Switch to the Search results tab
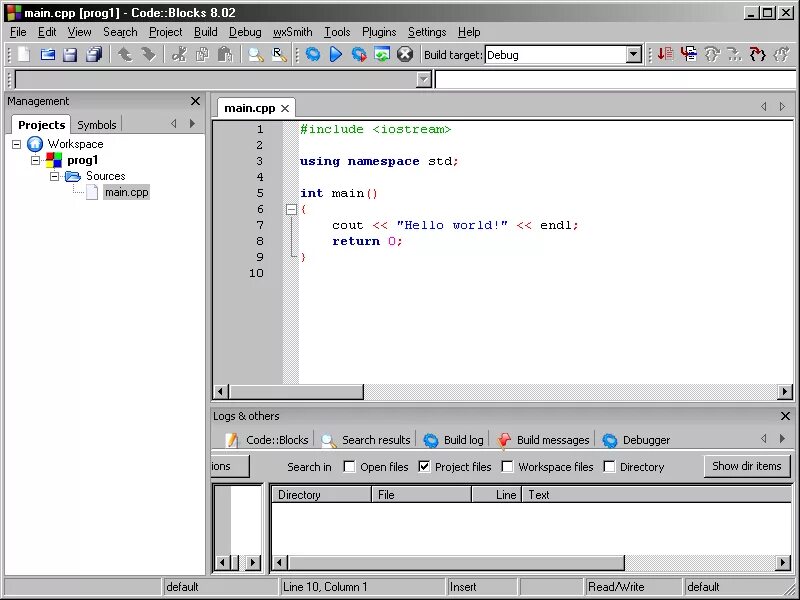 366,440
